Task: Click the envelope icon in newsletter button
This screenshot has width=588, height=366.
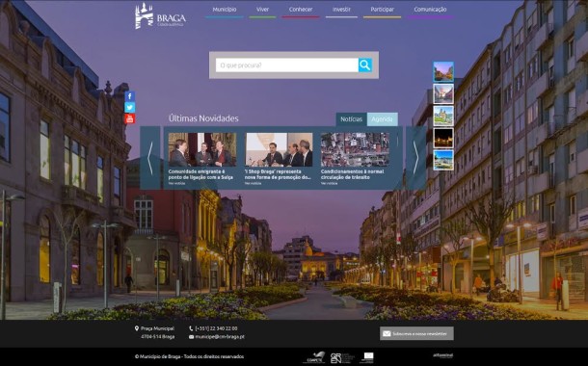Action: pos(387,333)
